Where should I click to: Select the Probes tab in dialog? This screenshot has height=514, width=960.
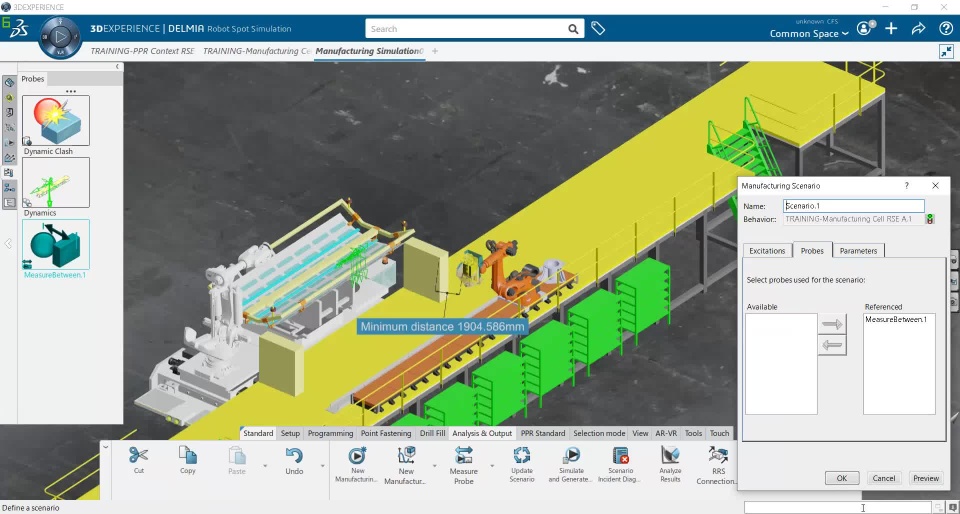coord(812,251)
